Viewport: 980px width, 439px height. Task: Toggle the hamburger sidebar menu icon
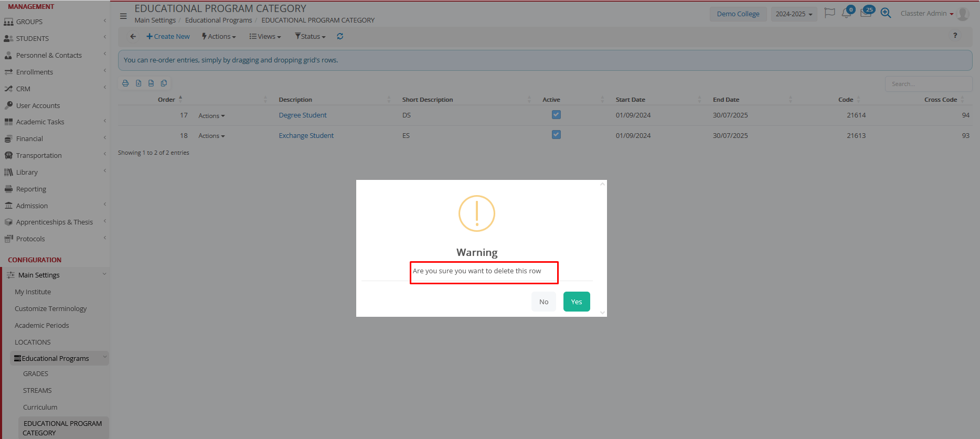[x=123, y=16]
